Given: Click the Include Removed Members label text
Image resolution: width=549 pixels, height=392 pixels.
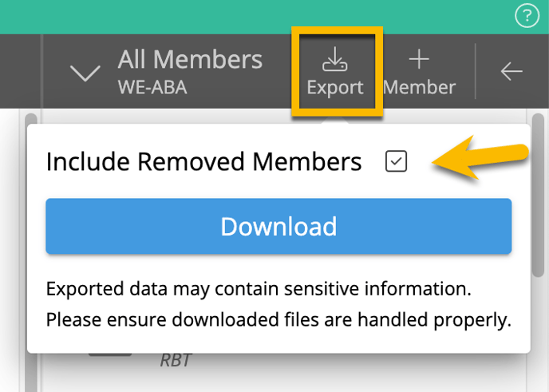Looking at the screenshot, I should [x=203, y=161].
